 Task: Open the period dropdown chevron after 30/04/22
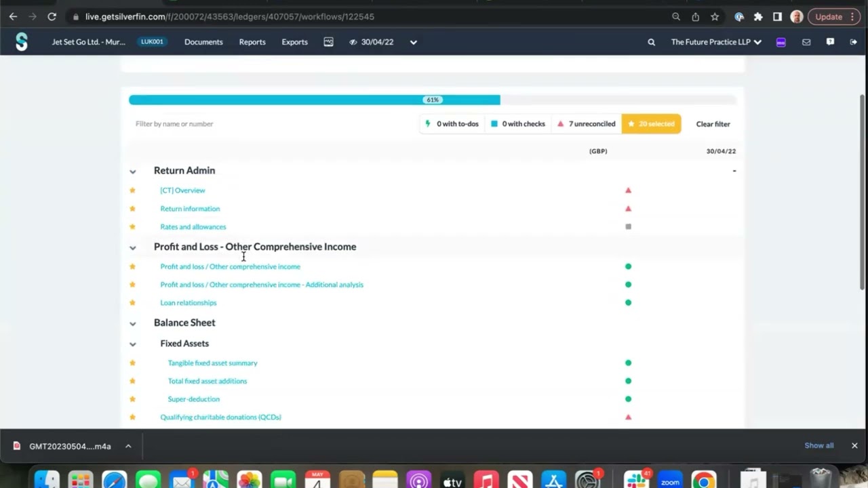coord(413,42)
